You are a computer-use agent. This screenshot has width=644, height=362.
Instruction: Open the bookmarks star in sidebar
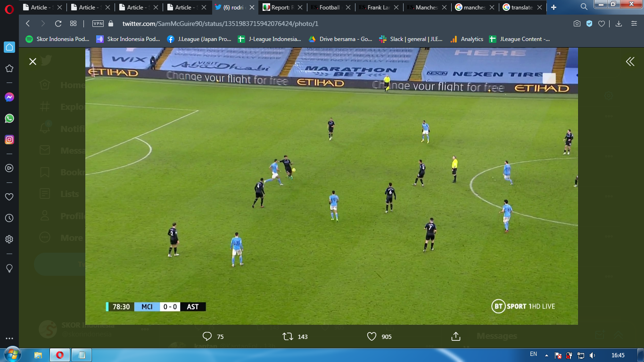point(9,68)
